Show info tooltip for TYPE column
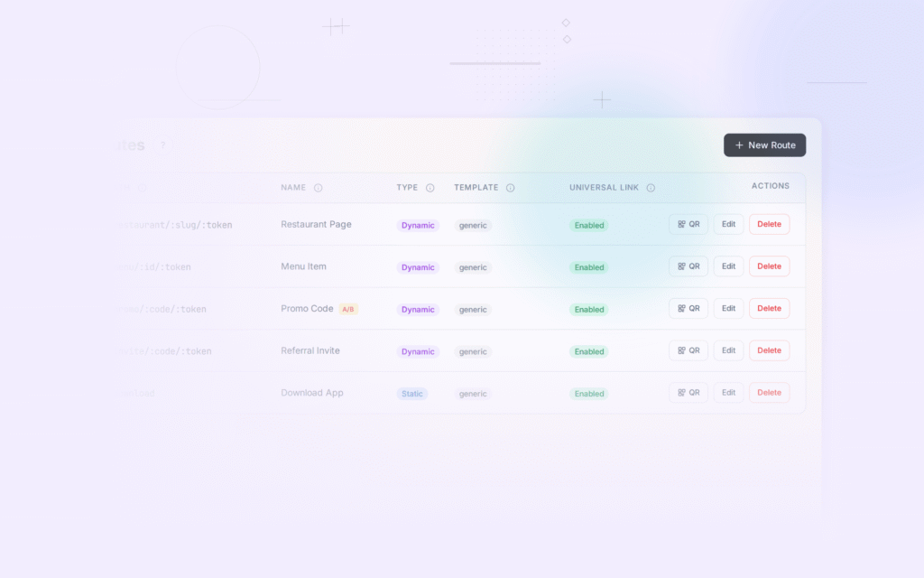 [430, 188]
